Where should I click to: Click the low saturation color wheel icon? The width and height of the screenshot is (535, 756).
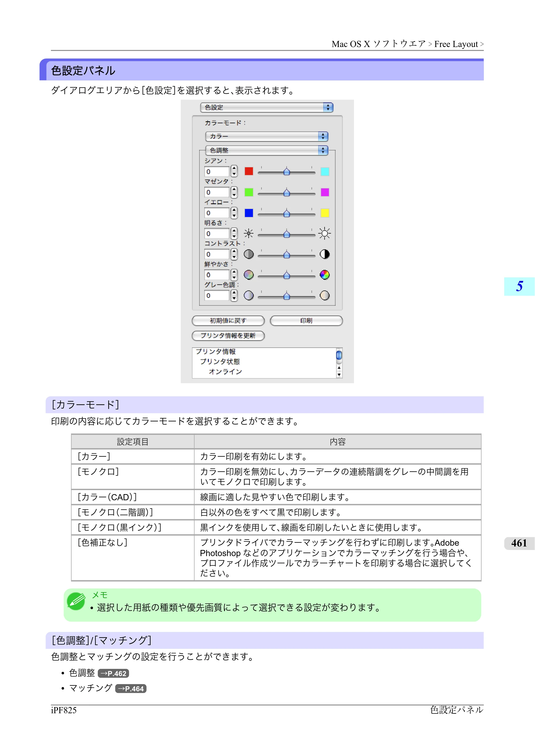(x=249, y=275)
